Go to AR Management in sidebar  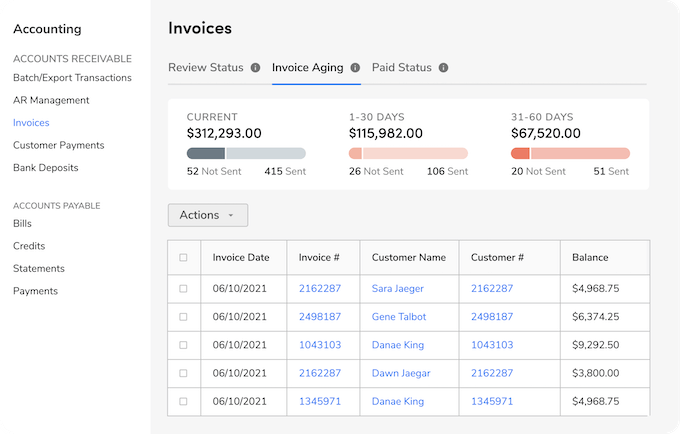pos(51,100)
